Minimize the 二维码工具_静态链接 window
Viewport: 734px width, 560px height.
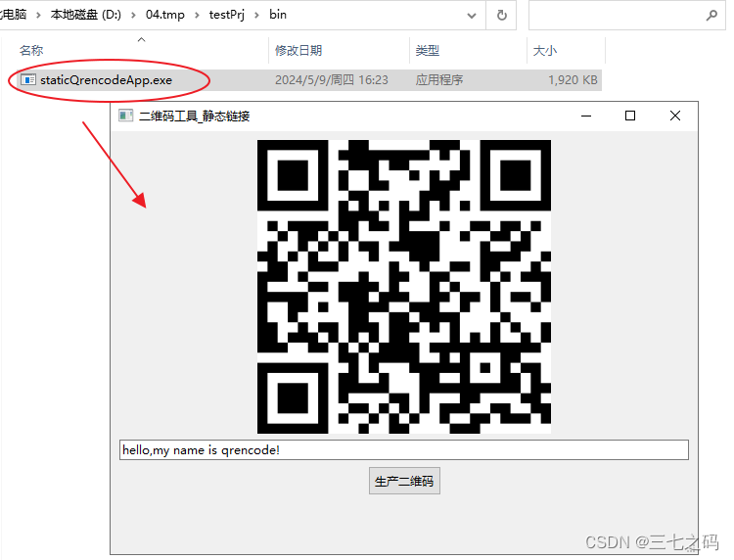pyautogui.click(x=586, y=116)
